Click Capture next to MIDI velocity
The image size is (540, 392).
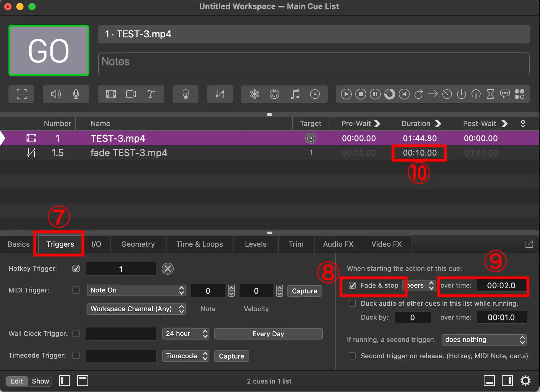[304, 291]
